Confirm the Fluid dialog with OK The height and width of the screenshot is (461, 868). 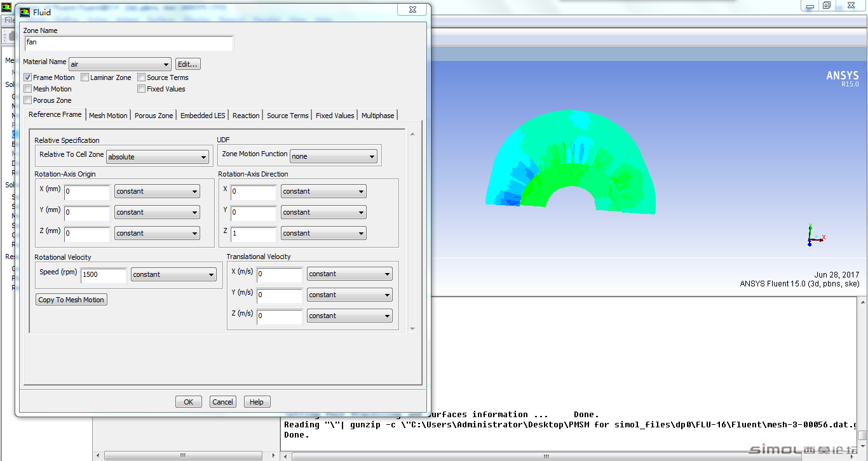pos(189,402)
